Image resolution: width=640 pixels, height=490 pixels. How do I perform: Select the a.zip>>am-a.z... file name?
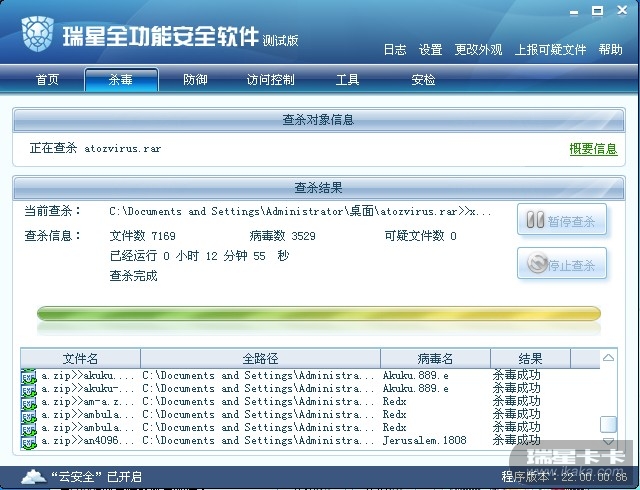87,401
